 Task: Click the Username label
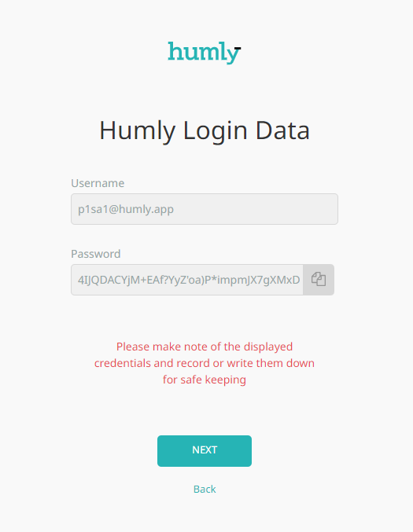[98, 183]
